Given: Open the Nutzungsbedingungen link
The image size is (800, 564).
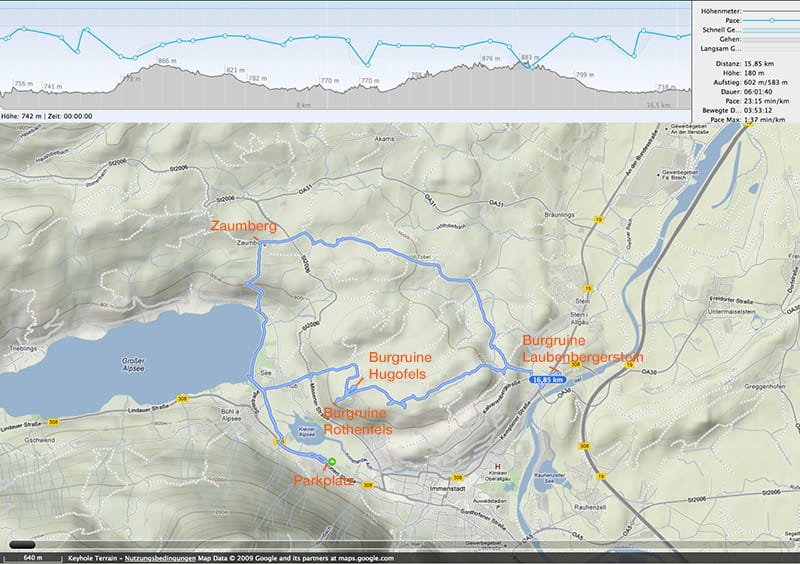Looking at the screenshot, I should click(160, 558).
